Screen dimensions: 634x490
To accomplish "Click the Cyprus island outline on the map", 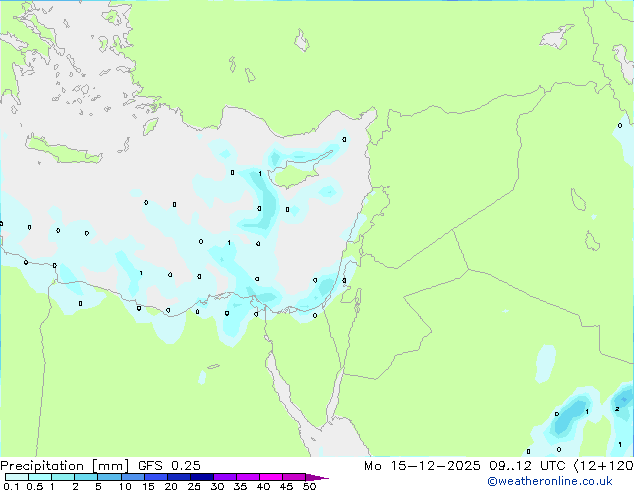I will pos(295,173).
